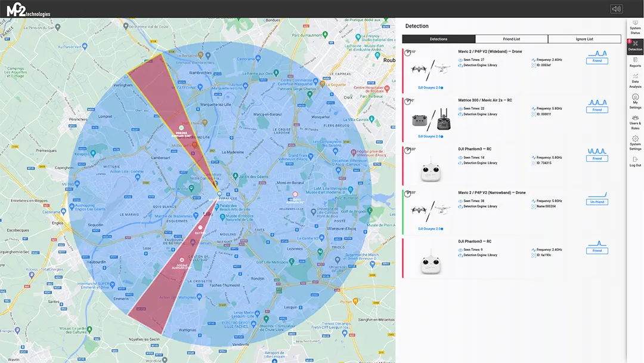Open Users & Roles in the sidebar
Screen dimensions: 644x363
pos(635,122)
